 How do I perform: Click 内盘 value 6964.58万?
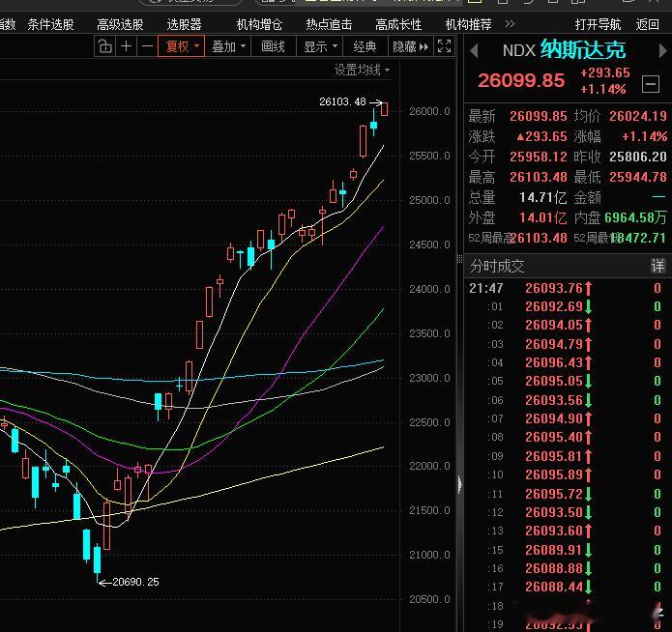635,217
